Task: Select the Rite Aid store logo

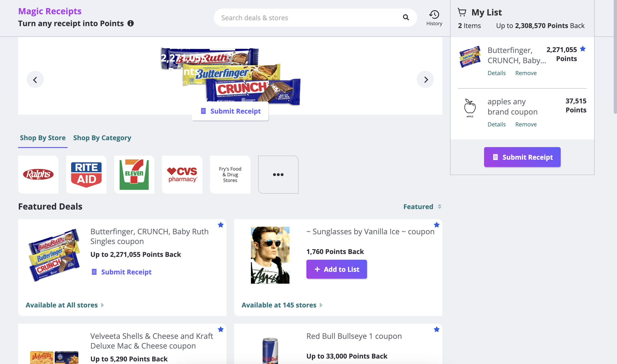Action: pos(86,174)
